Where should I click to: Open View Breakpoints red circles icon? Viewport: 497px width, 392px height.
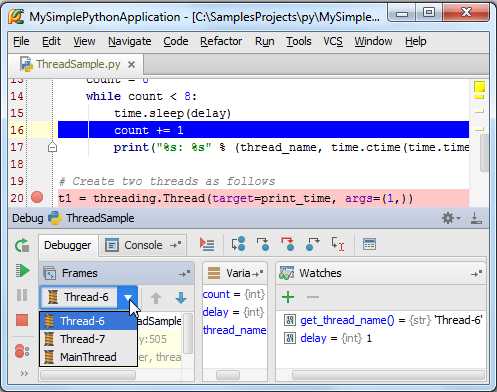pos(22,351)
